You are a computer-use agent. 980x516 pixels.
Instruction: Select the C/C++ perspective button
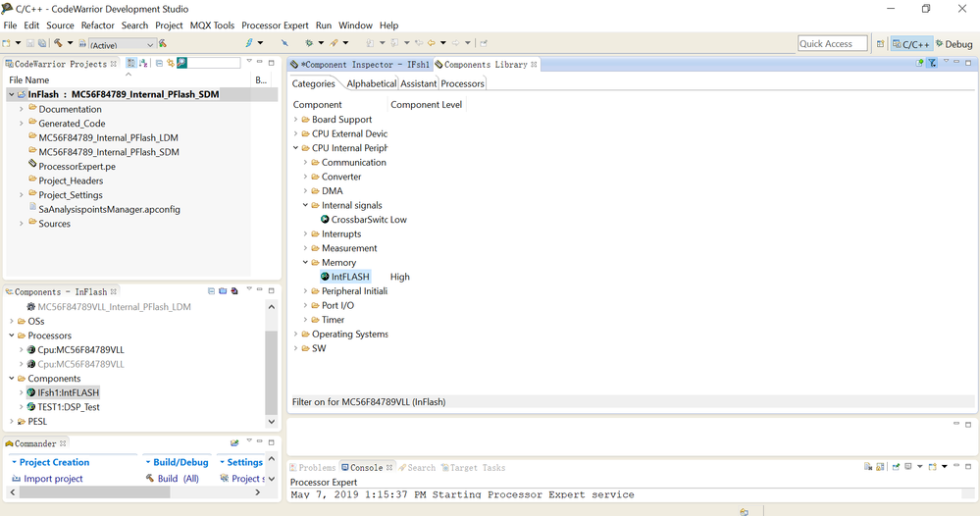[911, 44]
